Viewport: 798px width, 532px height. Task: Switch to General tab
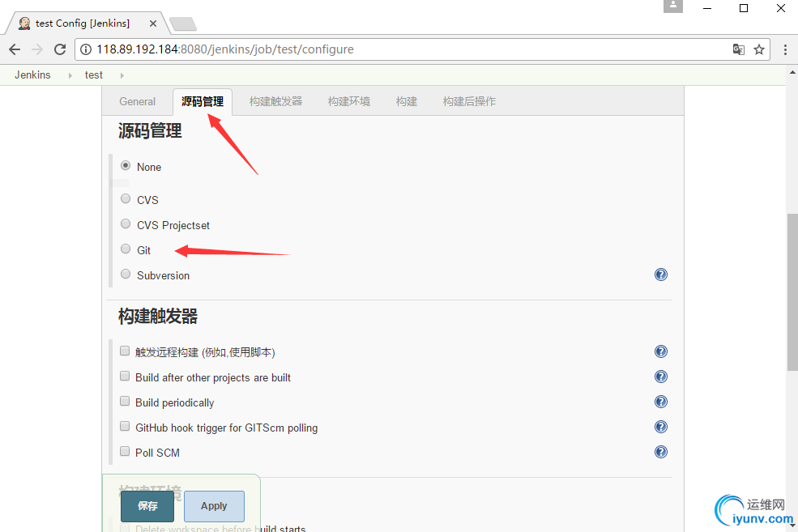point(138,101)
